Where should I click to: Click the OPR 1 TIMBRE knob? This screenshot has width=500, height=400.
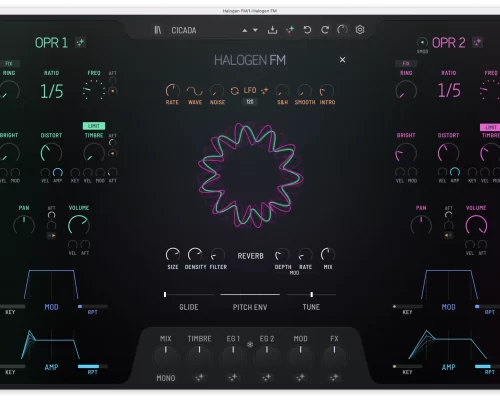point(94,154)
